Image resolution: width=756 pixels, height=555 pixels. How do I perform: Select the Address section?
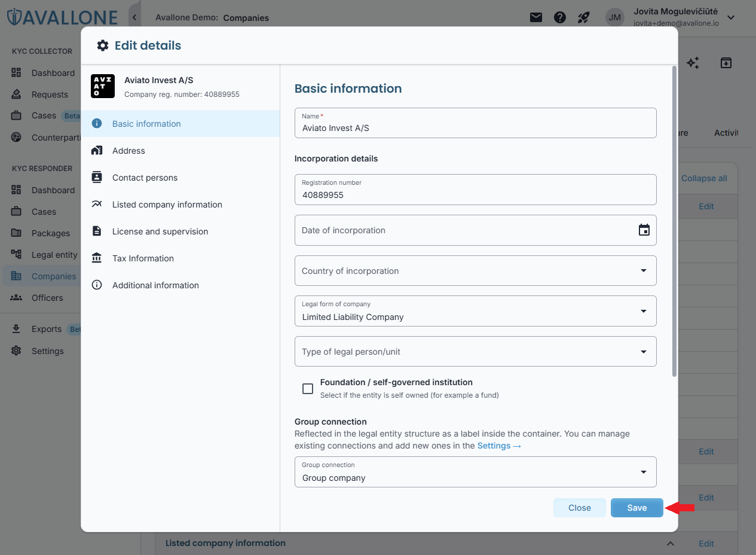(x=180, y=151)
